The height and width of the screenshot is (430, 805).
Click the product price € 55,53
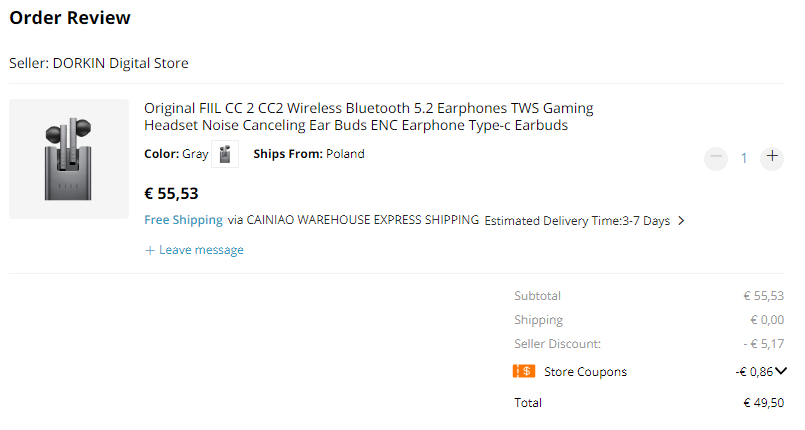coord(171,193)
